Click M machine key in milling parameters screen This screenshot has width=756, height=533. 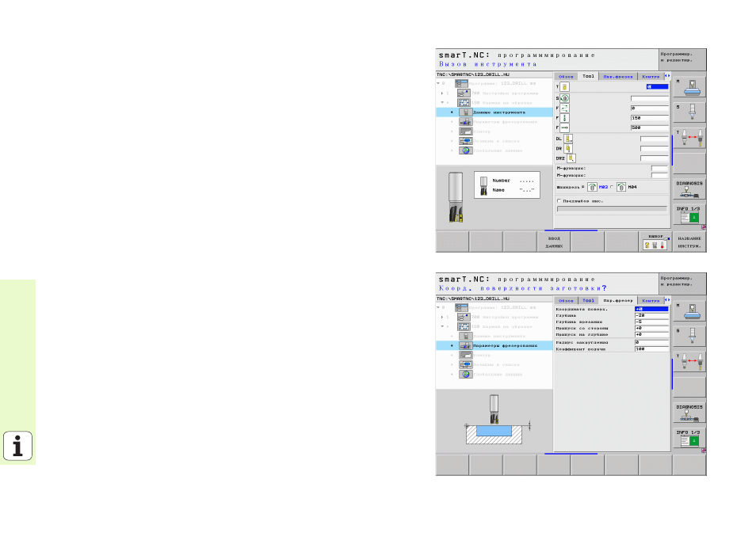coord(689,310)
